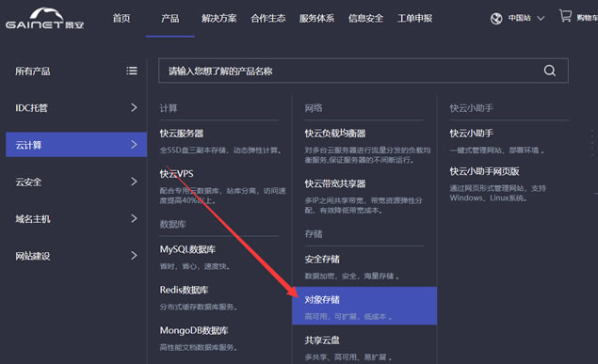598x364 pixels.
Task: Click the 计算 section heading
Action: pyautogui.click(x=169, y=108)
